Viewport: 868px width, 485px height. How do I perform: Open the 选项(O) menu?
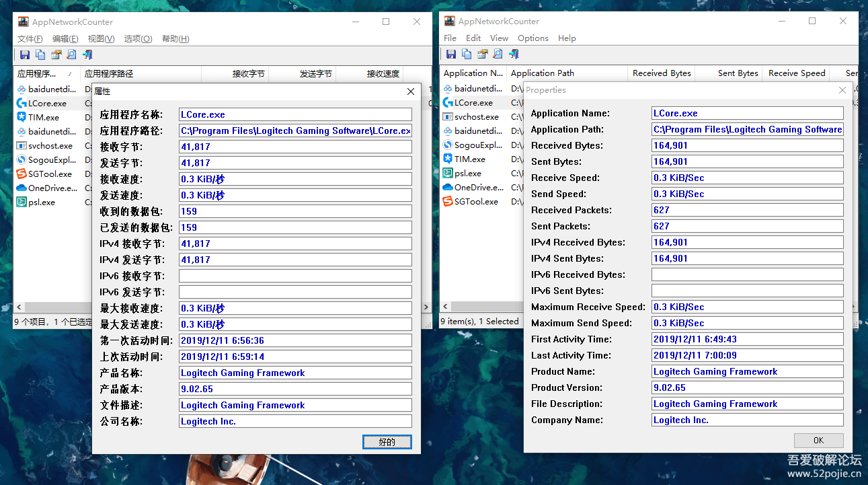click(x=138, y=39)
